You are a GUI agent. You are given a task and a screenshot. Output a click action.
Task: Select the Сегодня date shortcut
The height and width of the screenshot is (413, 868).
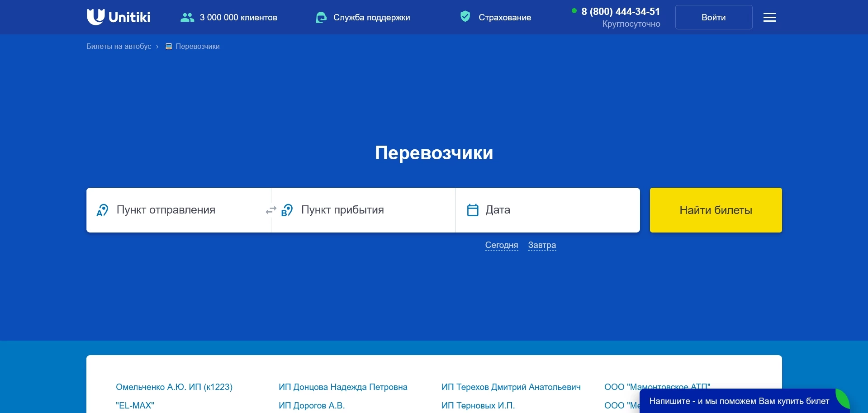[x=502, y=245]
